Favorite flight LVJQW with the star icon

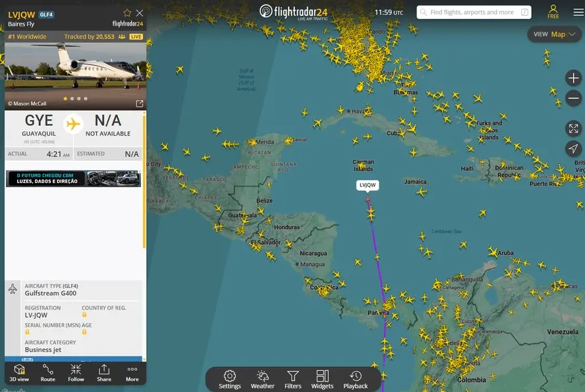point(127,13)
